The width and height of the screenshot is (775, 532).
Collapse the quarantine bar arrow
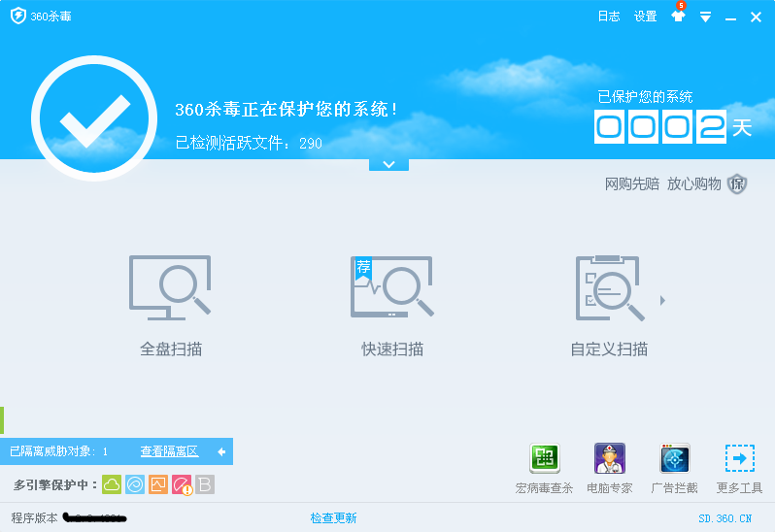[x=221, y=451]
